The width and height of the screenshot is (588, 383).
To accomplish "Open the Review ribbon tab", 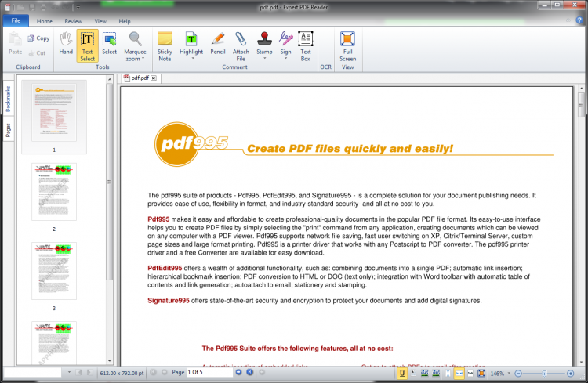I will coord(73,21).
